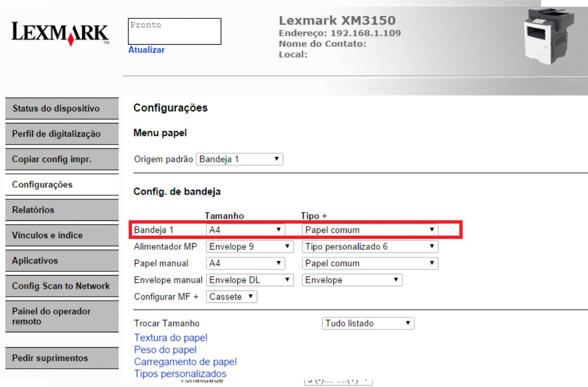The height and width of the screenshot is (387, 588).
Task: Click the Endereço 192.168.1.109 text
Action: (x=340, y=33)
